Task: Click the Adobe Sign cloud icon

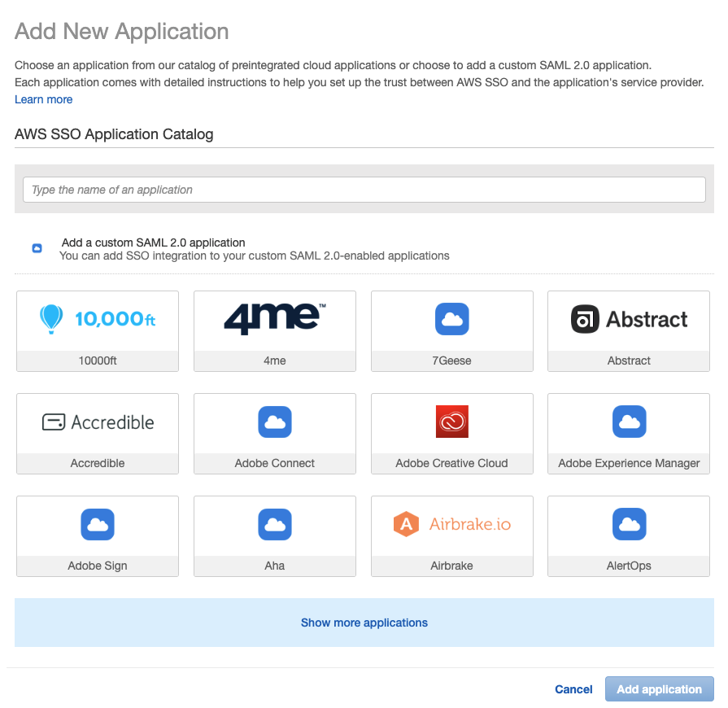Action: tap(98, 525)
